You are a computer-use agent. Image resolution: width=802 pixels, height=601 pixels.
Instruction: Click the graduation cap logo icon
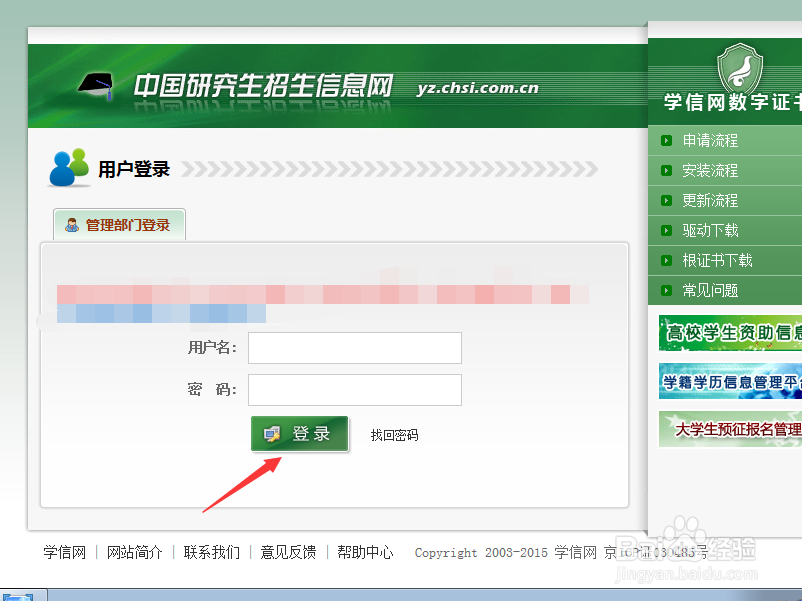click(96, 86)
